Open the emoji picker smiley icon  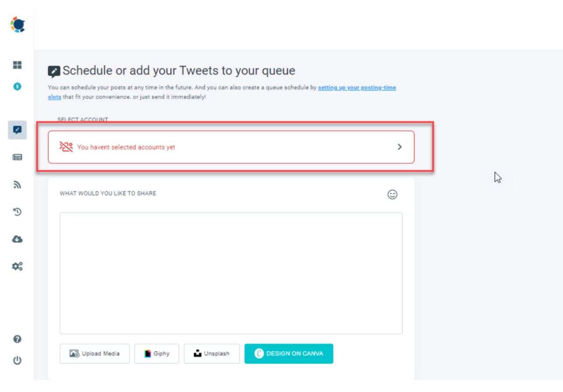[x=392, y=195]
